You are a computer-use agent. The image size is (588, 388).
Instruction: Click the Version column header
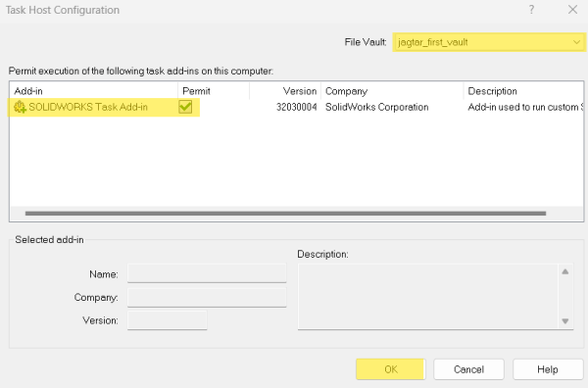coord(285,91)
